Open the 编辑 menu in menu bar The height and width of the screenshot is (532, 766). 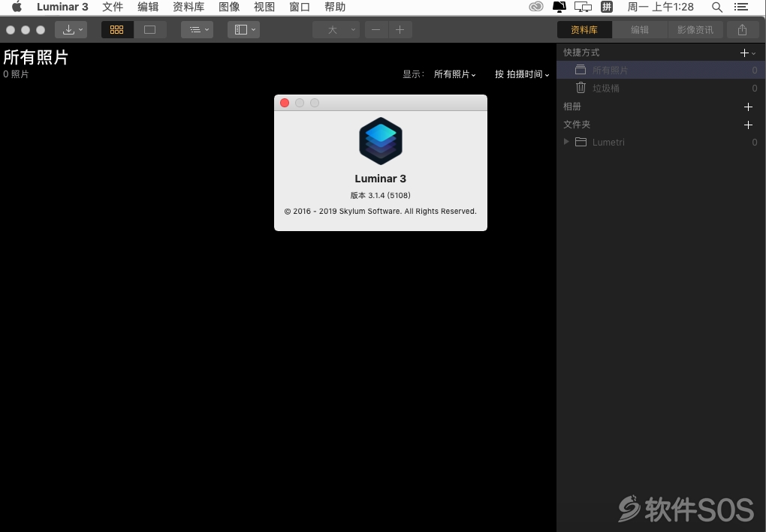pos(148,7)
